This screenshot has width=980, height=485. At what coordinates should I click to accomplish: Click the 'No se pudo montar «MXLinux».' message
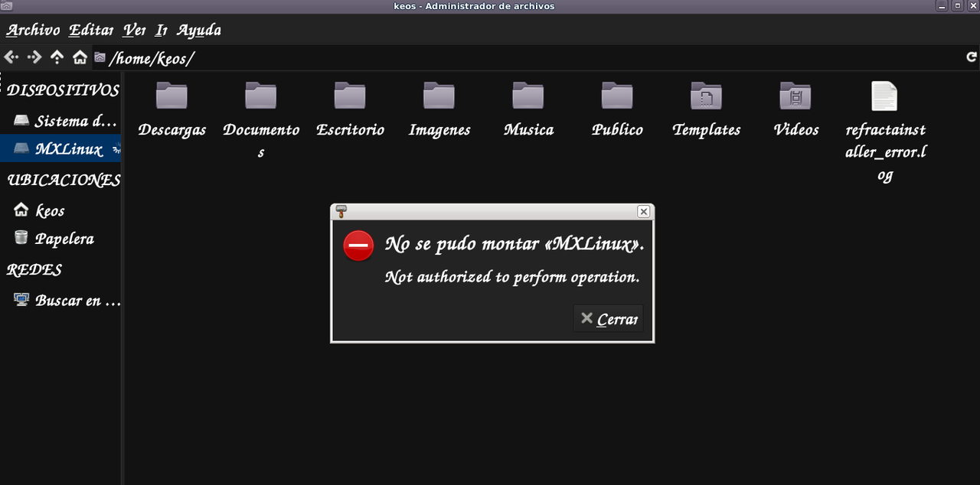(514, 244)
